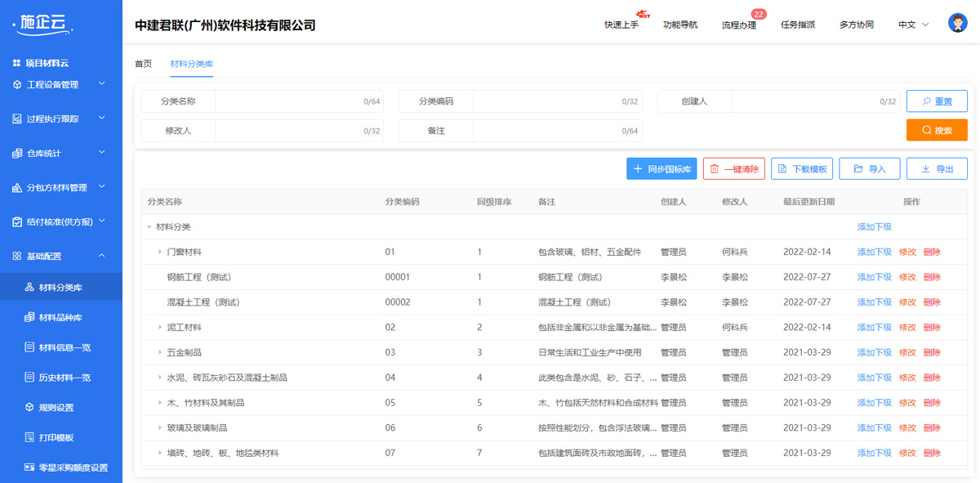This screenshot has height=483, width=980.
Task: Click the 材料信息一览 sidebar icon
Action: (29, 347)
